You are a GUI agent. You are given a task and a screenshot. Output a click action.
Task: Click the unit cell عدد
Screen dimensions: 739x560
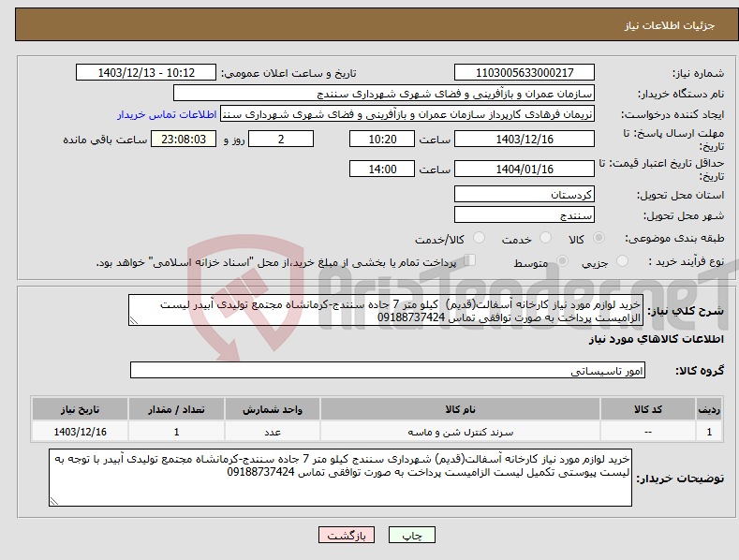(x=273, y=432)
